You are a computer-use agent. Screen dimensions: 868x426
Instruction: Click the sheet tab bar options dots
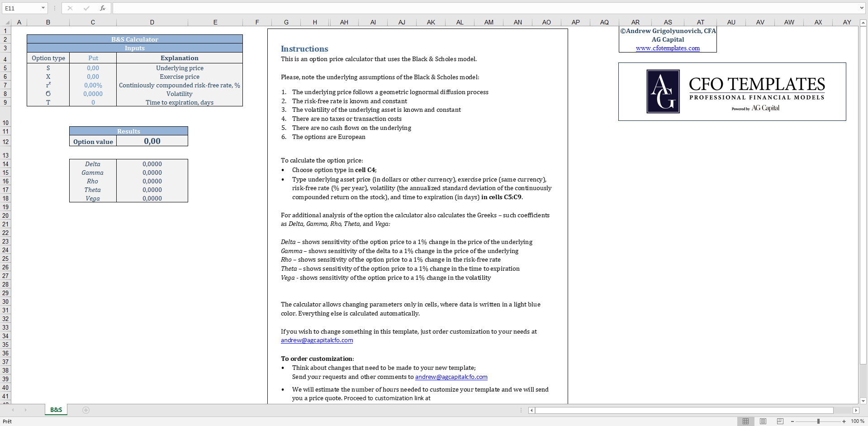521,410
